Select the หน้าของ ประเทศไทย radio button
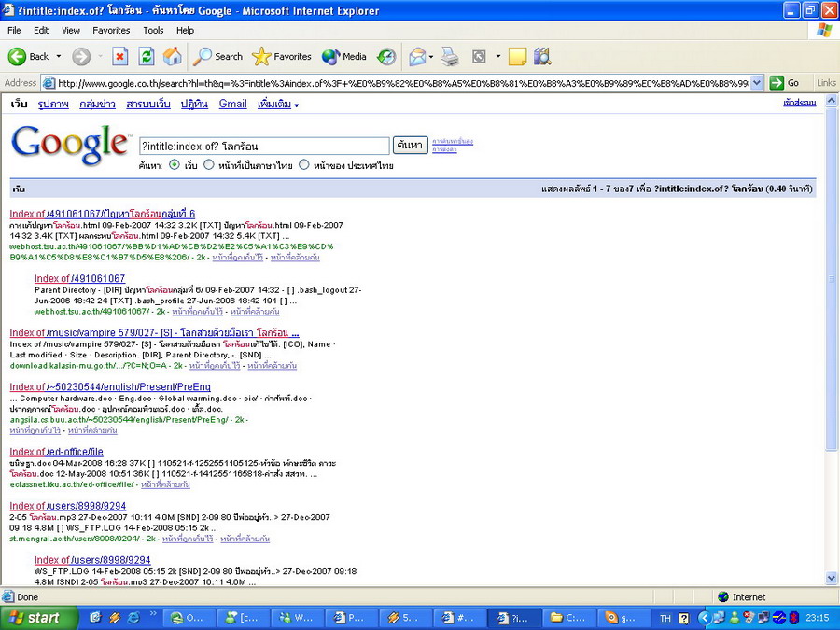The height and width of the screenshot is (630, 840). [303, 165]
